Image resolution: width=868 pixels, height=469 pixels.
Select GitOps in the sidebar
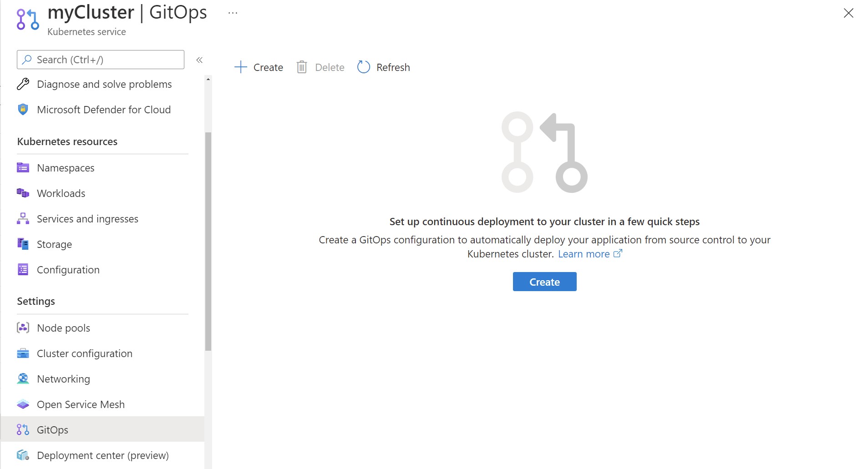point(103,430)
